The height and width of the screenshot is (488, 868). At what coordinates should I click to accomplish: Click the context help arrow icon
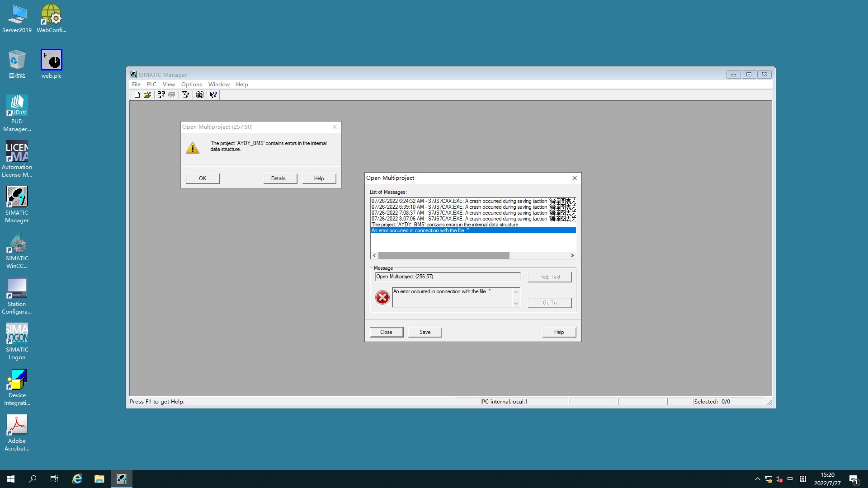pyautogui.click(x=213, y=95)
